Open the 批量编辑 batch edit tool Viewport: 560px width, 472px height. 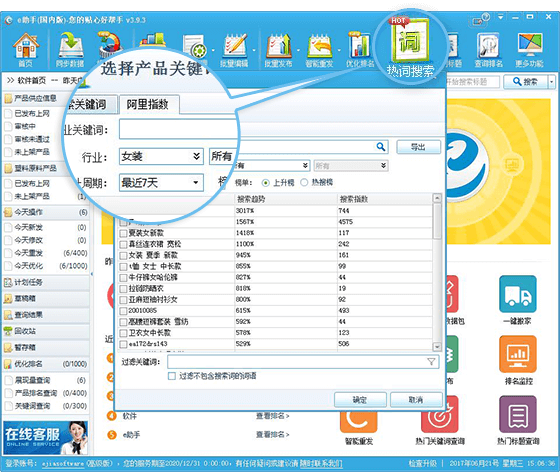point(234,50)
